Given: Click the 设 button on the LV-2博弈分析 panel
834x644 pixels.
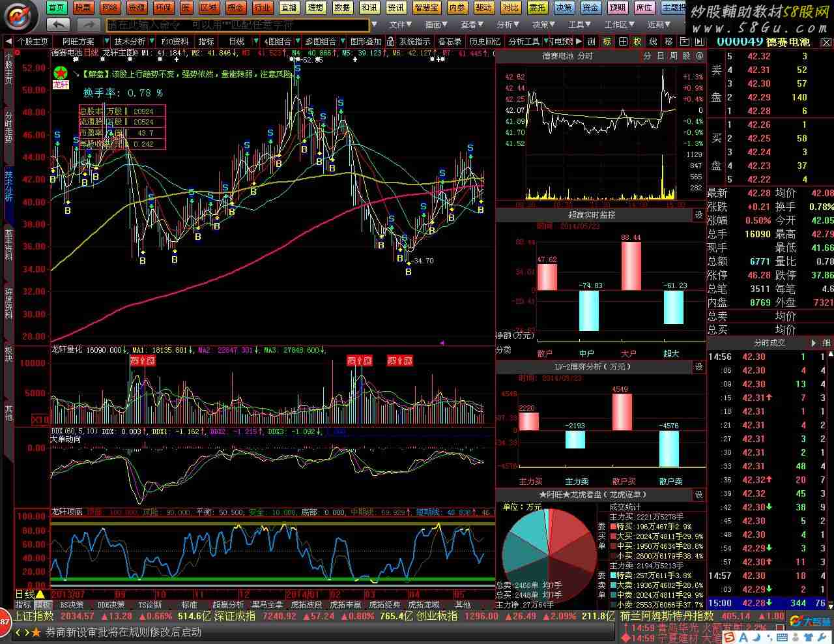Looking at the screenshot, I should point(698,367).
